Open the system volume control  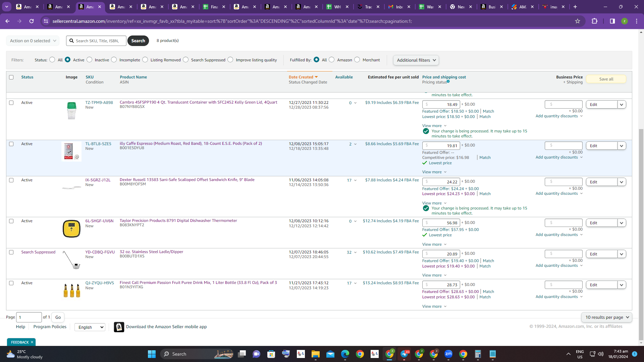601,354
